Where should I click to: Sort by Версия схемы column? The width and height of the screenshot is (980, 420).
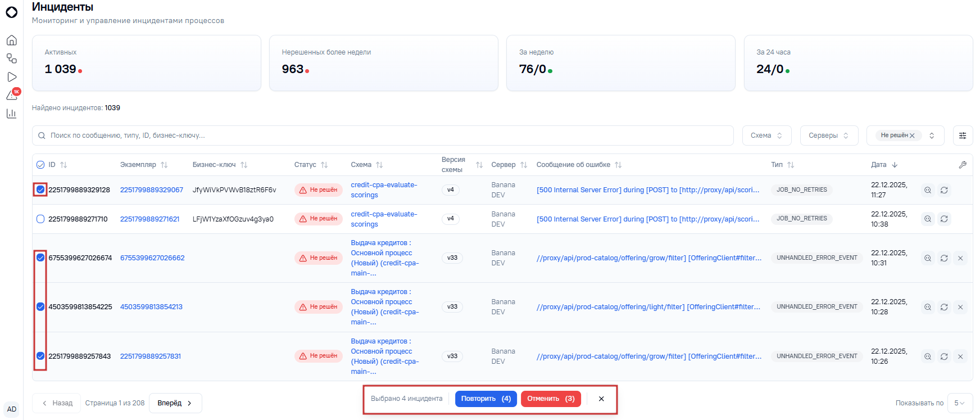click(479, 165)
